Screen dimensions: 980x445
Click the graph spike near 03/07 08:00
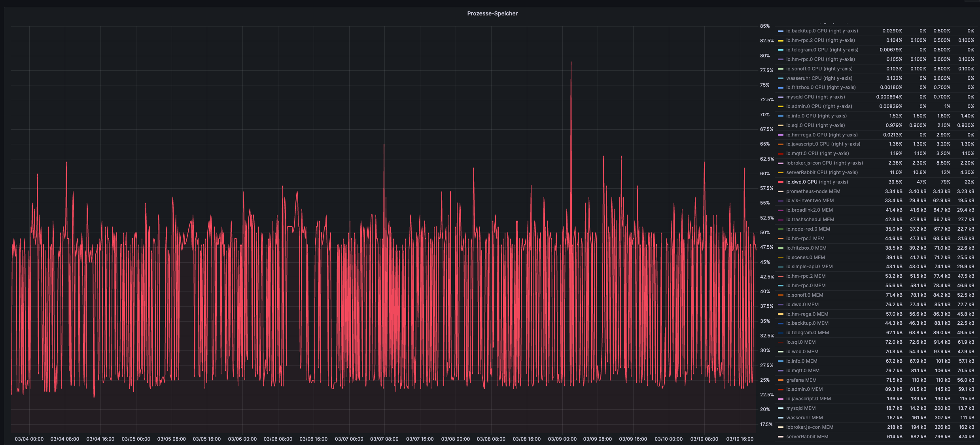point(384,146)
